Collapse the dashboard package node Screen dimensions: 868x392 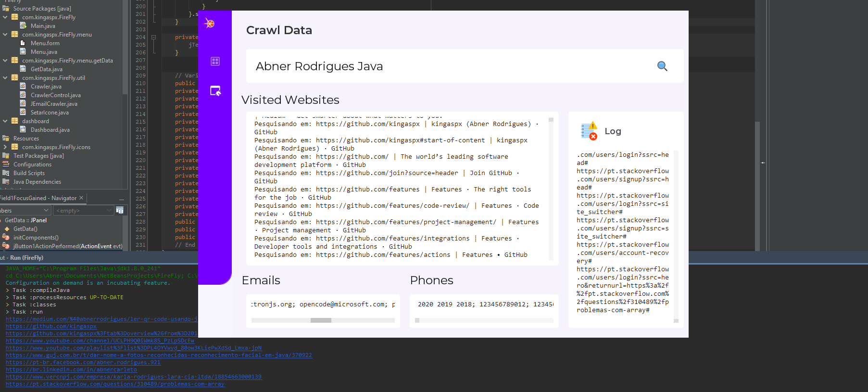click(5, 121)
